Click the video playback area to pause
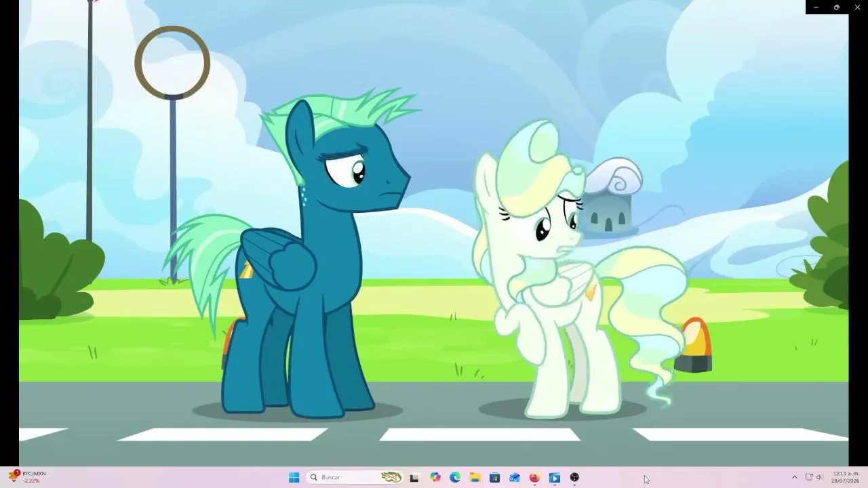The height and width of the screenshot is (488, 868). pyautogui.click(x=434, y=234)
